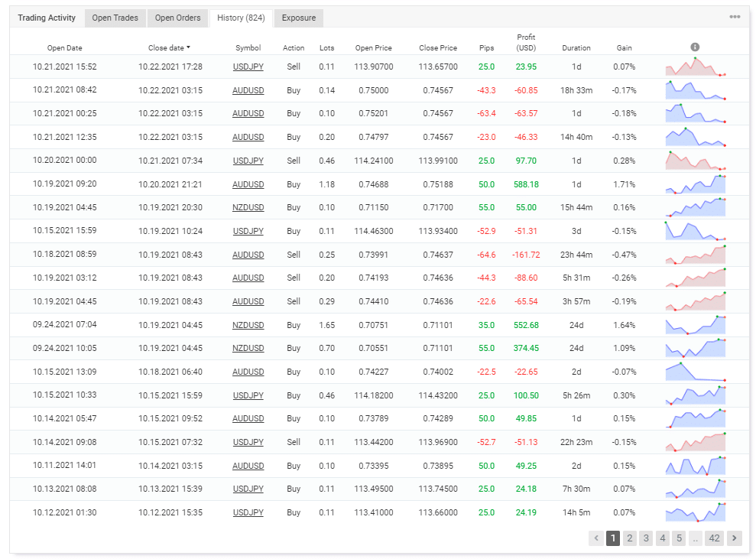Click the pagination ellipsis button
Screen dimensions: 756x559
pos(696,538)
